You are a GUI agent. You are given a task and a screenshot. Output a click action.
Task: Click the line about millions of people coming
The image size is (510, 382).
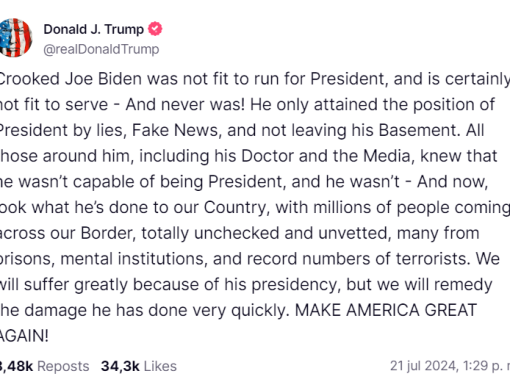tap(255, 207)
